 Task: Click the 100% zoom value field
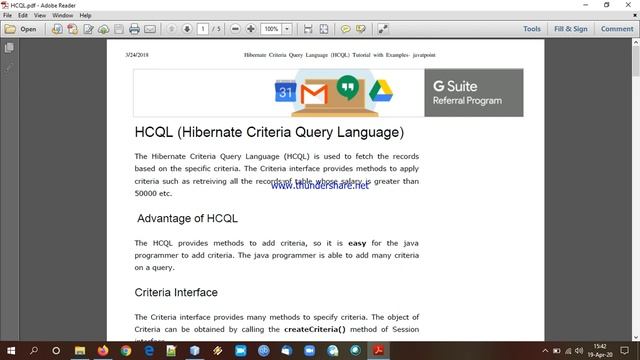pyautogui.click(x=271, y=29)
